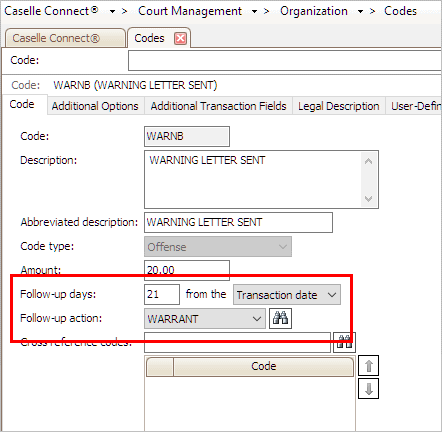Open cross-reference codes binoculars lookup
The height and width of the screenshot is (432, 442).
[x=344, y=342]
